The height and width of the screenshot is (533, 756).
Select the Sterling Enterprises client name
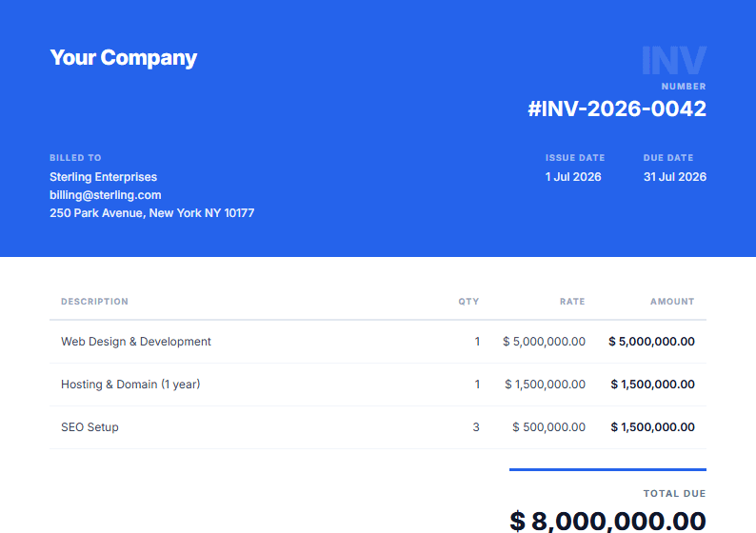pos(103,177)
